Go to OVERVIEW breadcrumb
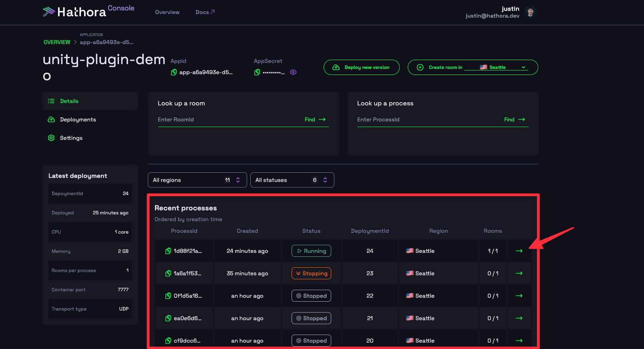This screenshot has width=644, height=349. point(57,42)
